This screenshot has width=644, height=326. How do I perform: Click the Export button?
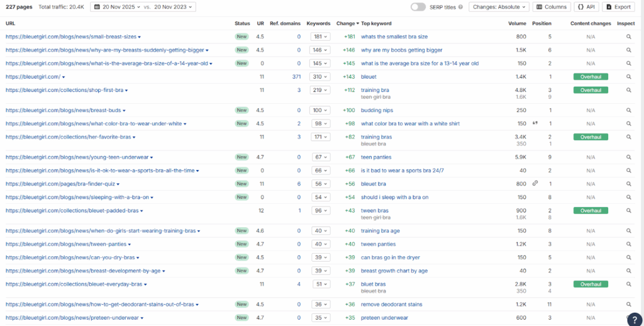pos(618,7)
